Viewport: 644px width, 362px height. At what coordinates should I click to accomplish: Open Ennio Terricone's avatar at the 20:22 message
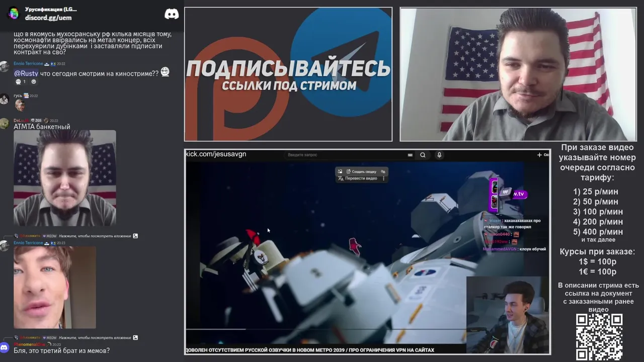tap(4, 67)
